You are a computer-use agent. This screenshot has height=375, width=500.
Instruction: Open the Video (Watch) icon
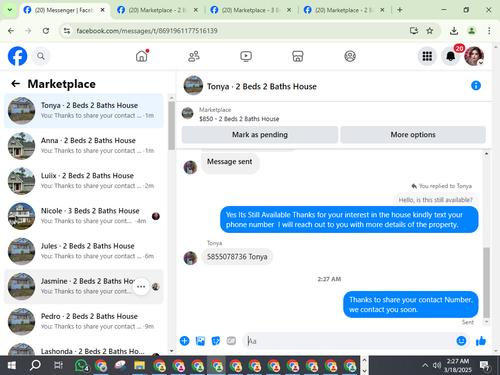click(x=246, y=56)
